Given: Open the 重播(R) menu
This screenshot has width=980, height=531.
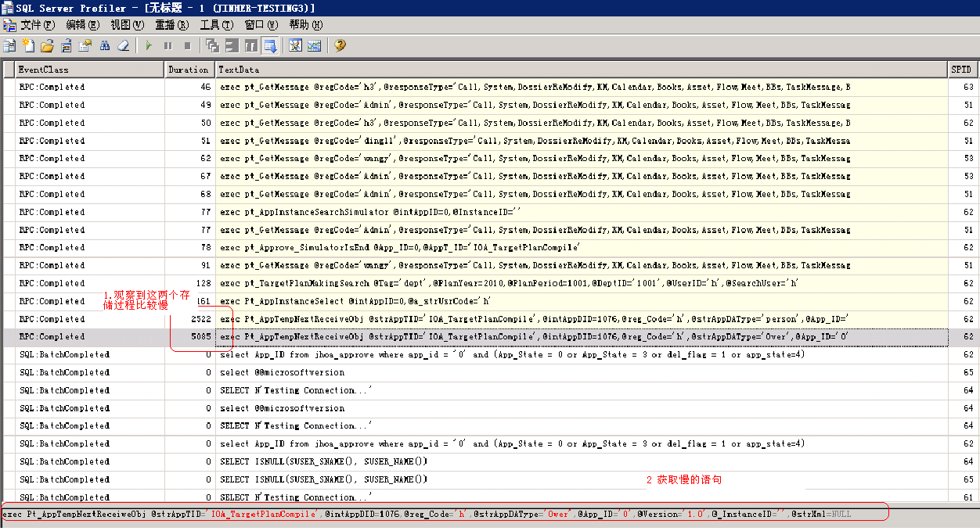Looking at the screenshot, I should click(169, 25).
